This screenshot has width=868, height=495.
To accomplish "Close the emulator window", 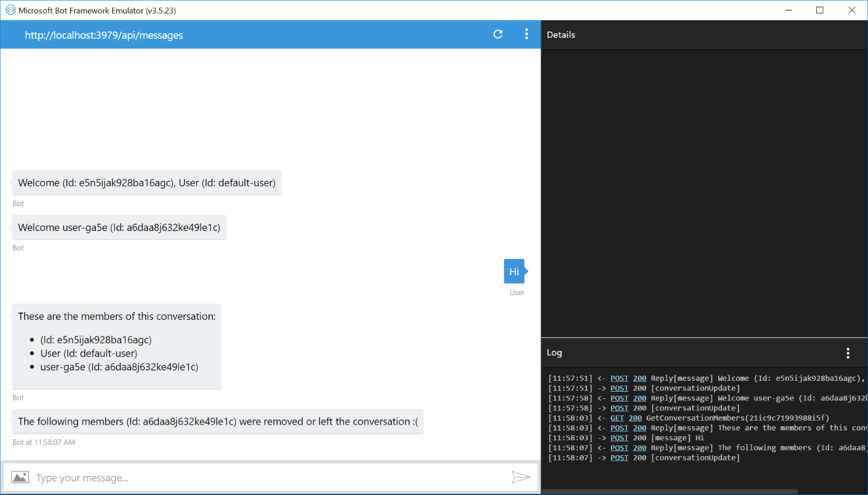I will pyautogui.click(x=851, y=10).
